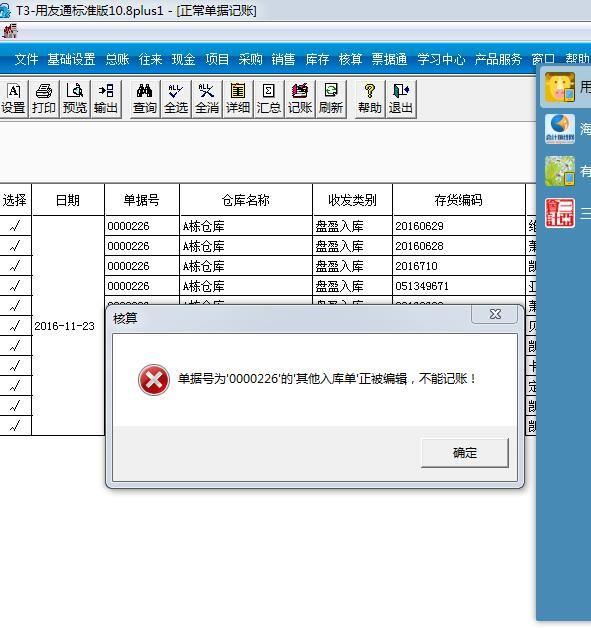Open the 票据通 menu

[389, 59]
